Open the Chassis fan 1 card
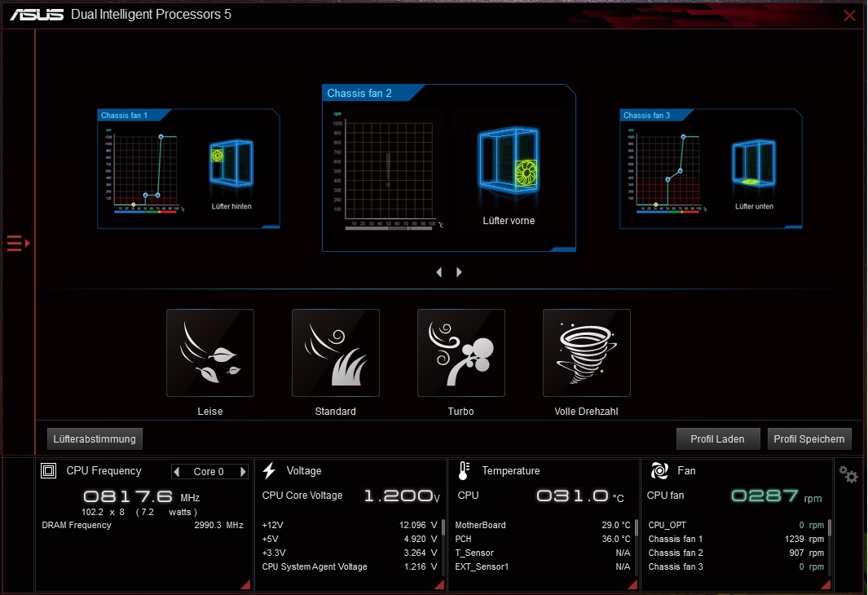The image size is (868, 595). 189,169
